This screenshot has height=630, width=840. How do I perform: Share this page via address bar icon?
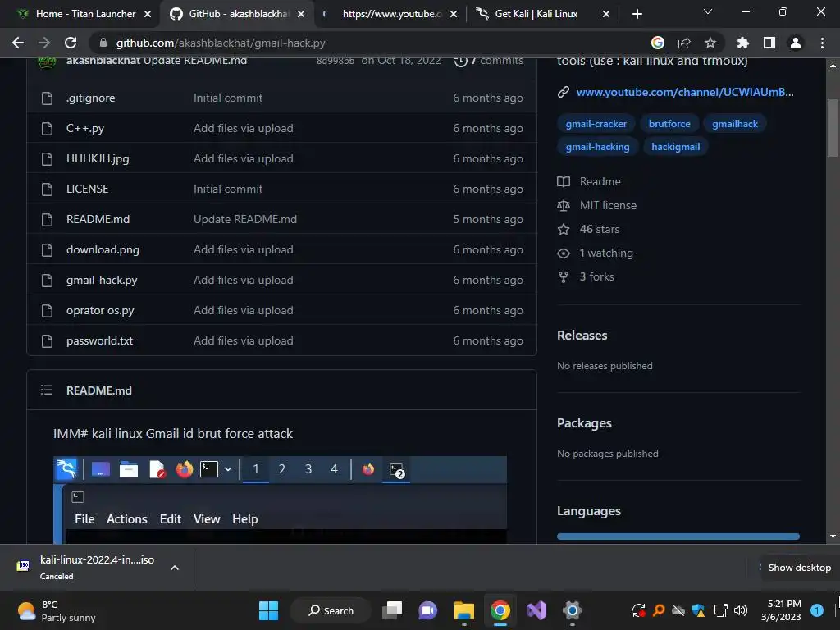(684, 43)
